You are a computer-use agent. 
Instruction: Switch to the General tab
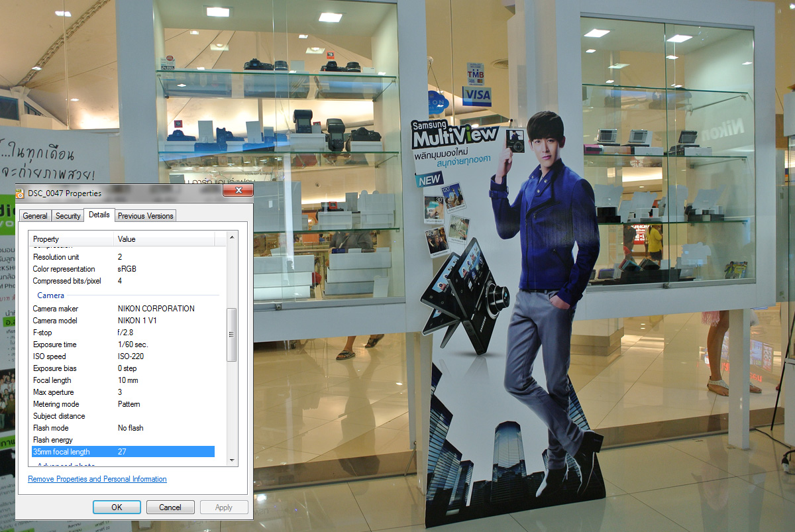click(35, 216)
